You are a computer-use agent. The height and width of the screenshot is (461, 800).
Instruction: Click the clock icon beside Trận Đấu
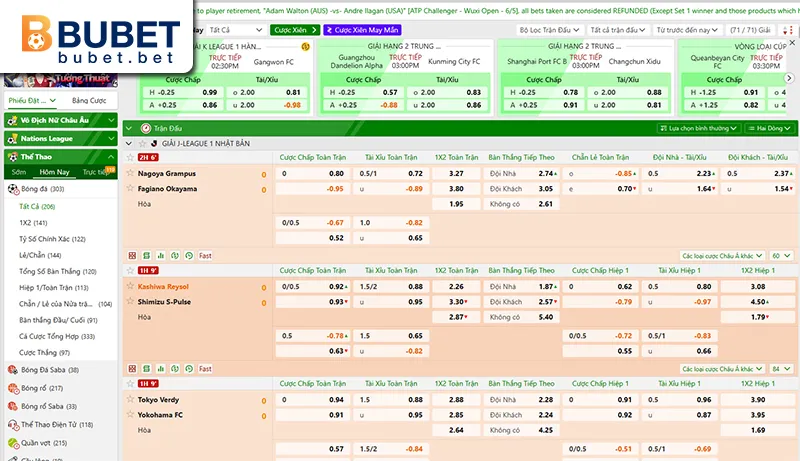click(x=146, y=129)
